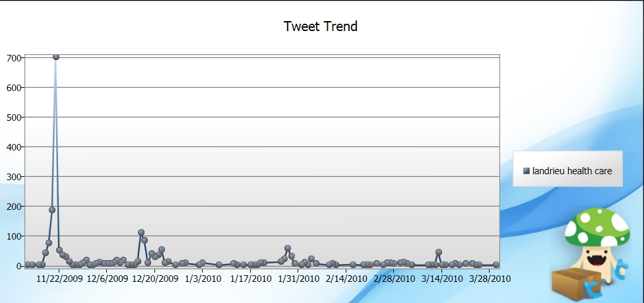
Task: Click the 1/3/2010 x-axis date label
Action: click(x=203, y=279)
